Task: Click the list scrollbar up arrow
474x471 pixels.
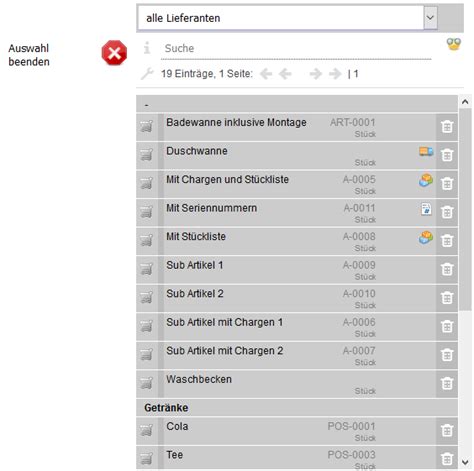Action: pyautogui.click(x=465, y=102)
